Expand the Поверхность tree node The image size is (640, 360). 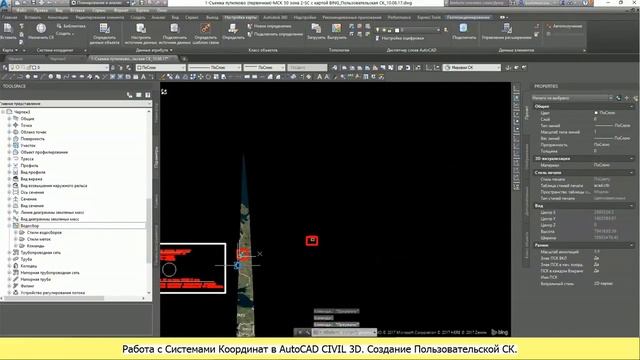(x=9, y=139)
